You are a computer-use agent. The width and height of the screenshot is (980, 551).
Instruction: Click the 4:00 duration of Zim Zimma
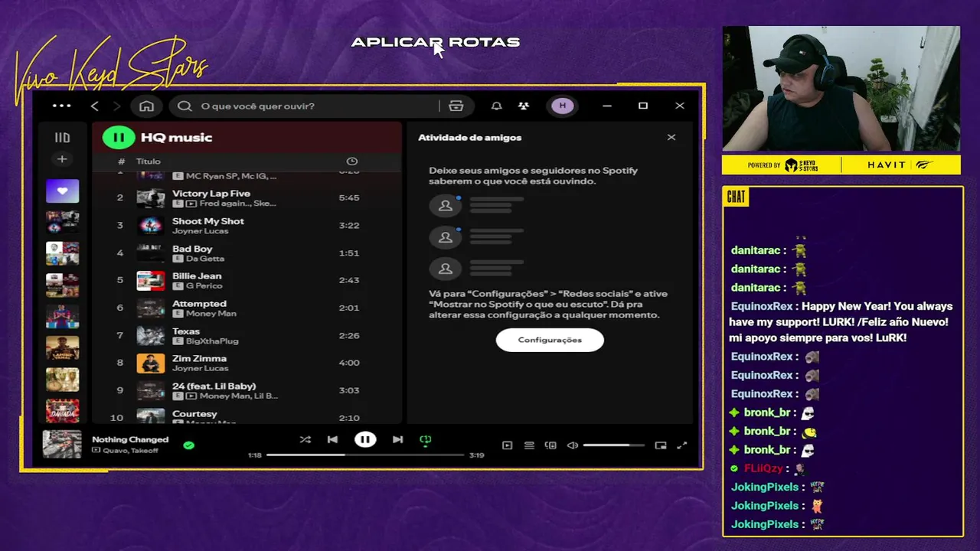349,363
